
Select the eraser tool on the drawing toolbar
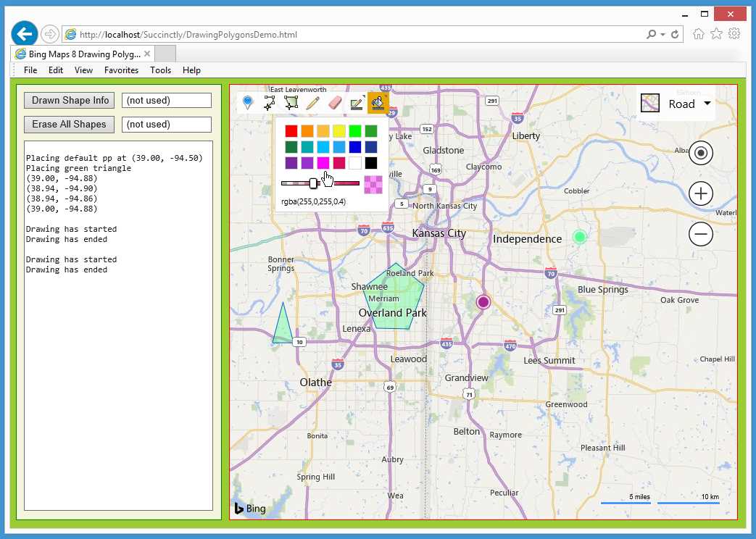coord(334,102)
